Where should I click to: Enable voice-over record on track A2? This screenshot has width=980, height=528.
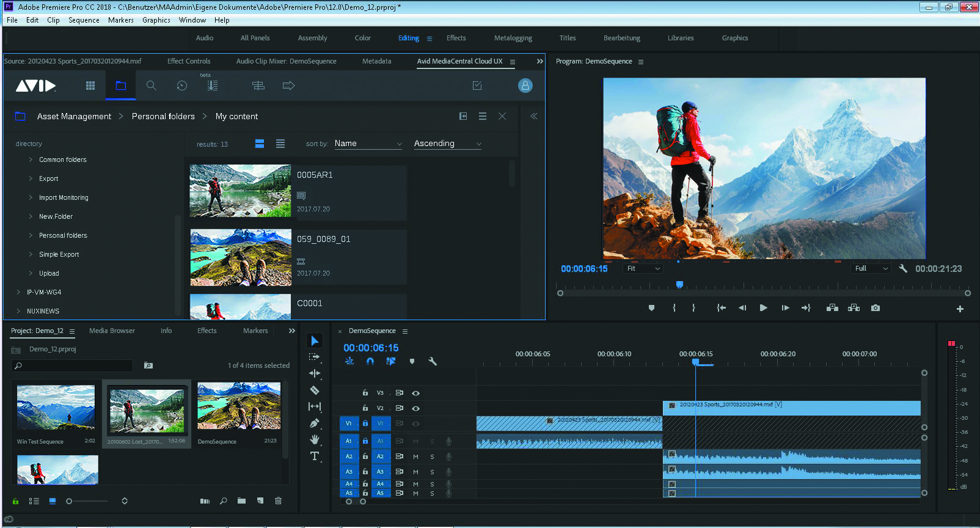(x=448, y=457)
